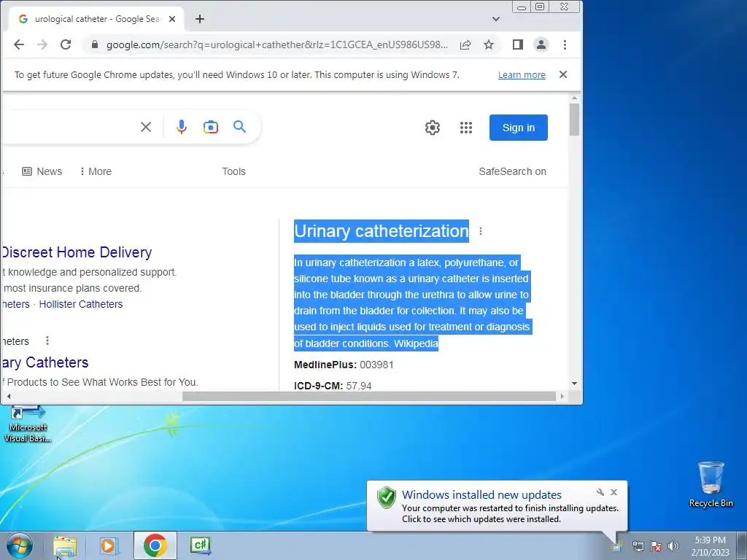Viewport: 747px width, 560px height.
Task: Open more options beside Urinary catheterization
Action: [x=481, y=231]
